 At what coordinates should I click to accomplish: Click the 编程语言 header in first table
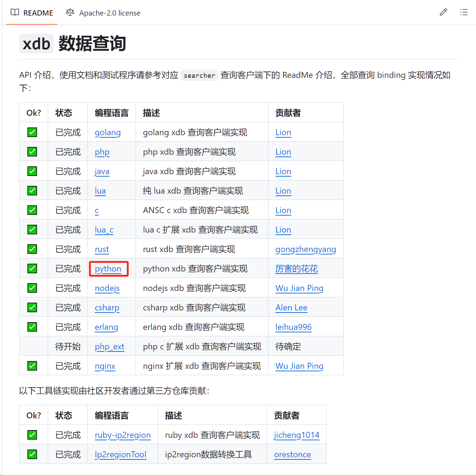coord(111,113)
